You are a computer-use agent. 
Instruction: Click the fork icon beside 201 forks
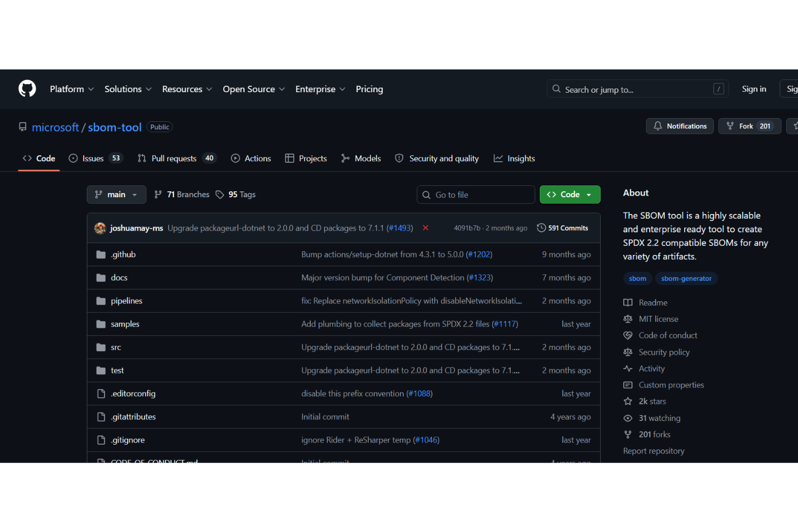[x=628, y=434]
